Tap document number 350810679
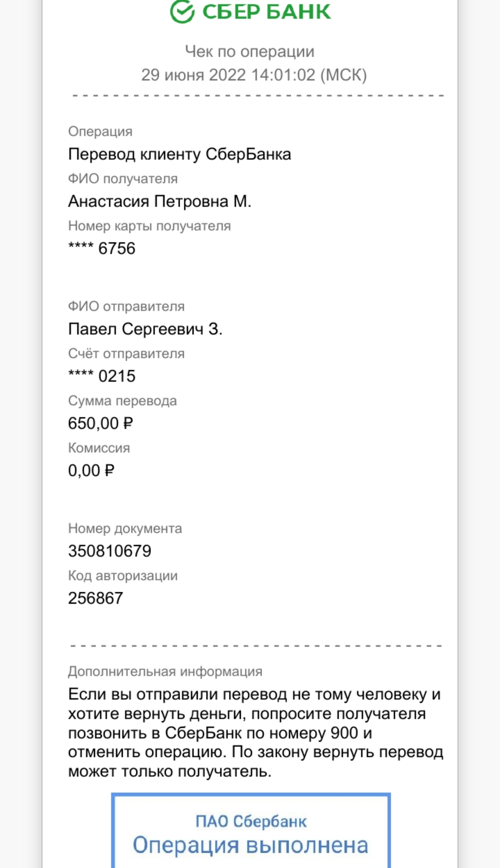 click(110, 551)
